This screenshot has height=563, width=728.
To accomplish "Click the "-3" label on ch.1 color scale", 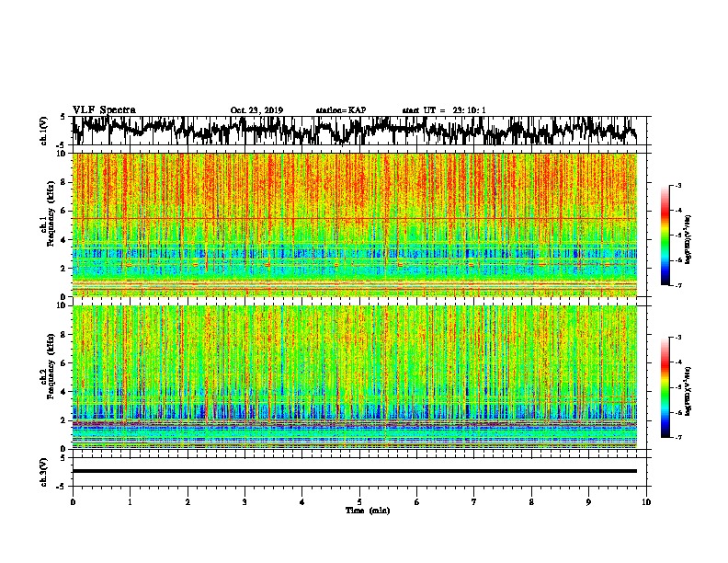I will (677, 186).
